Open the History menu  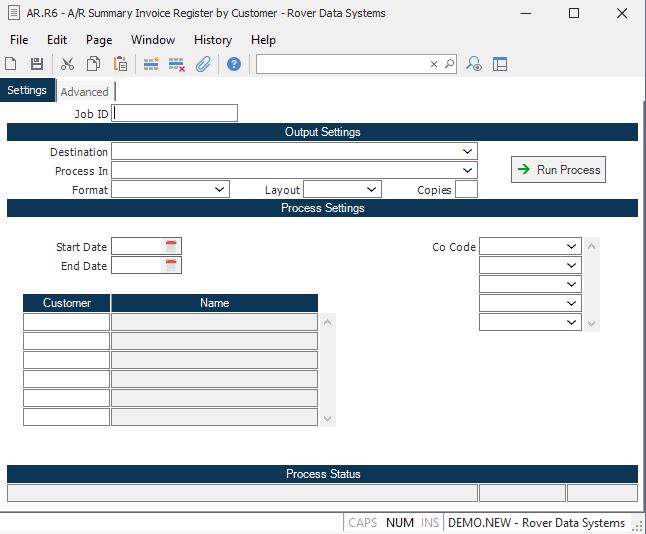(x=212, y=40)
